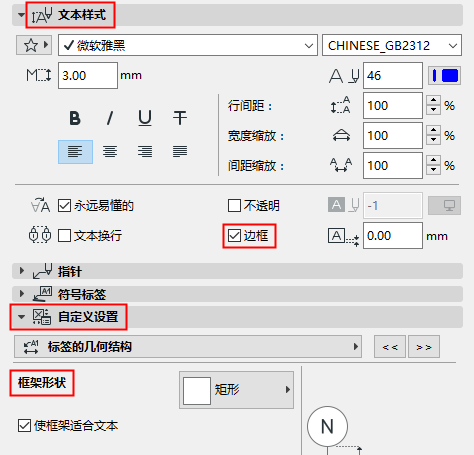Open the CHINESE_GB2312 encoding dropdown
Image resolution: width=474 pixels, height=455 pixels.
click(392, 45)
